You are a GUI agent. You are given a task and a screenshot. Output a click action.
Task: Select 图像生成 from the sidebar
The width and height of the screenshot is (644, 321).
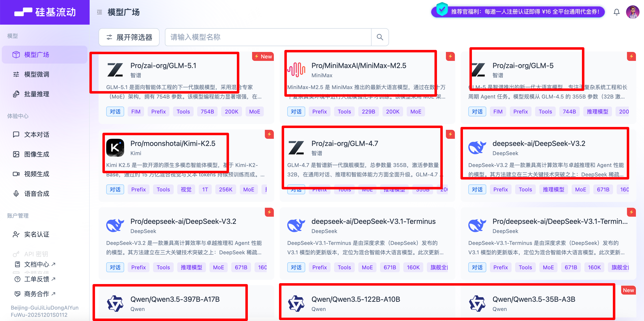(x=37, y=154)
